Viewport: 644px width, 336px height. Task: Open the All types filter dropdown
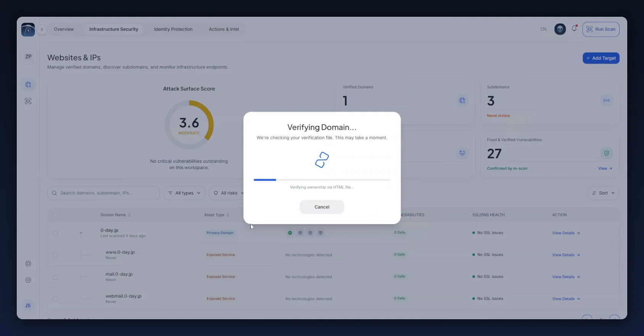pyautogui.click(x=184, y=193)
